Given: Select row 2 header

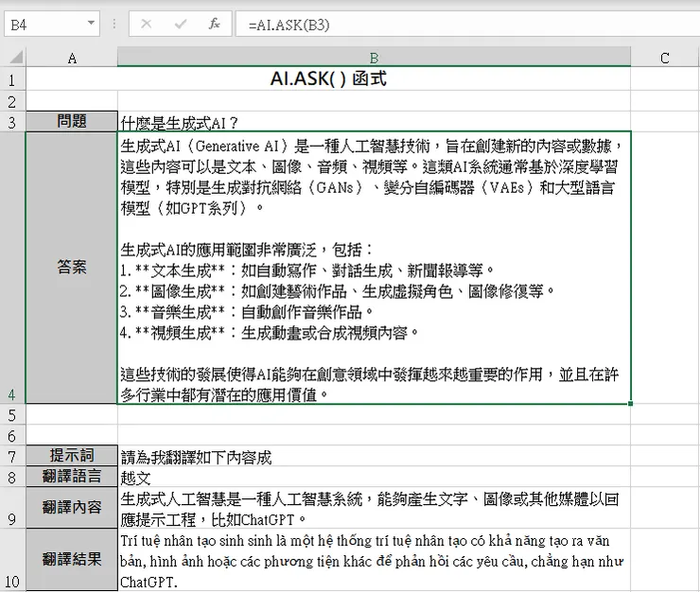Looking at the screenshot, I should 12,101.
